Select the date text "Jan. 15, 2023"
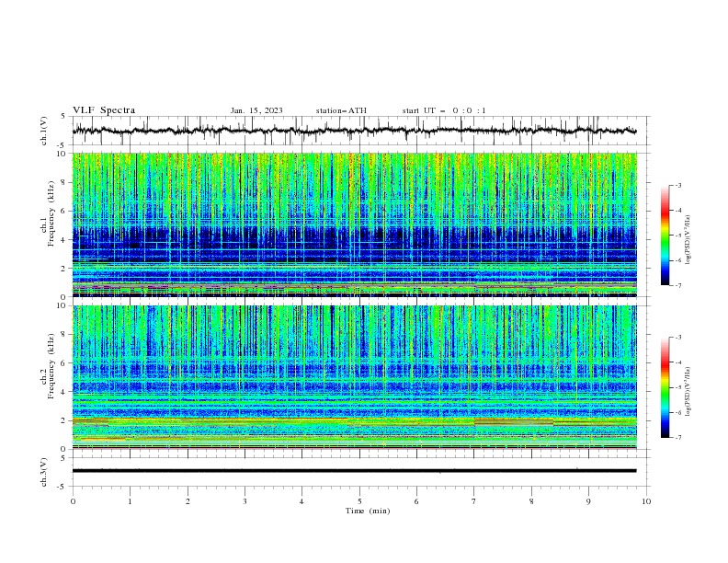The image size is (728, 563). [x=256, y=110]
